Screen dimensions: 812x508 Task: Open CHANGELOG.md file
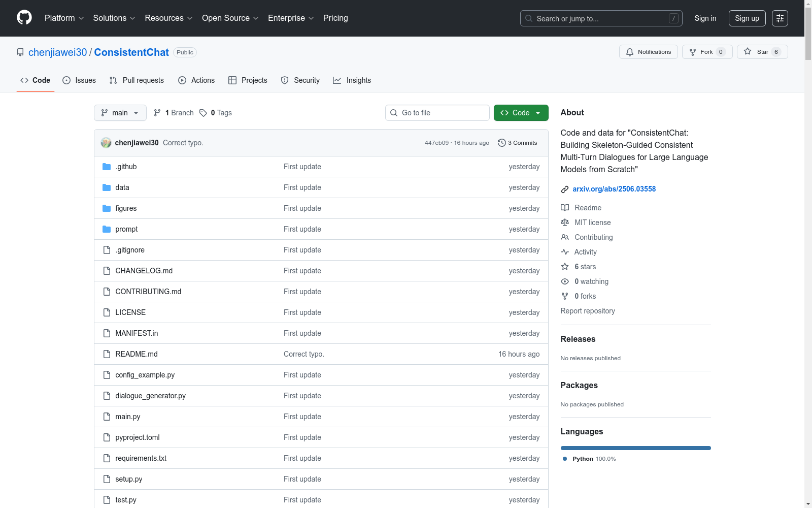click(144, 271)
